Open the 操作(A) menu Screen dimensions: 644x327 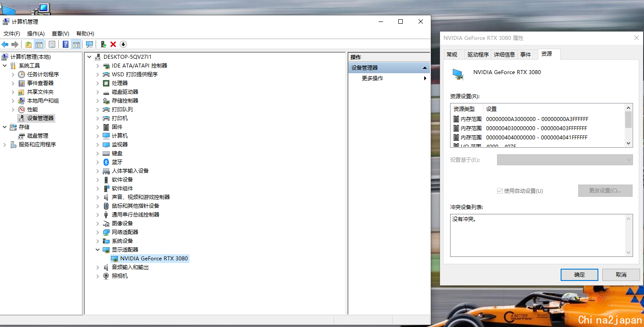pos(36,34)
